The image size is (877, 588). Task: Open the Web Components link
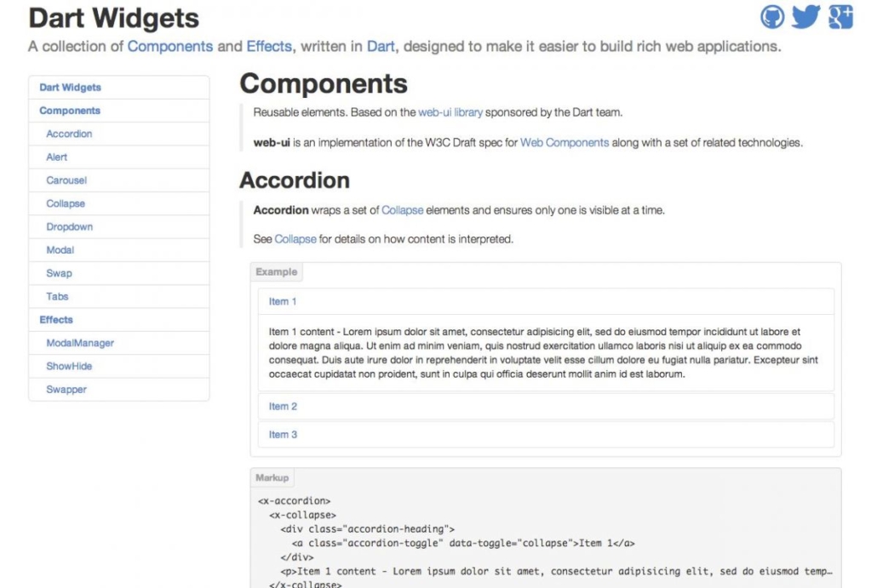565,143
